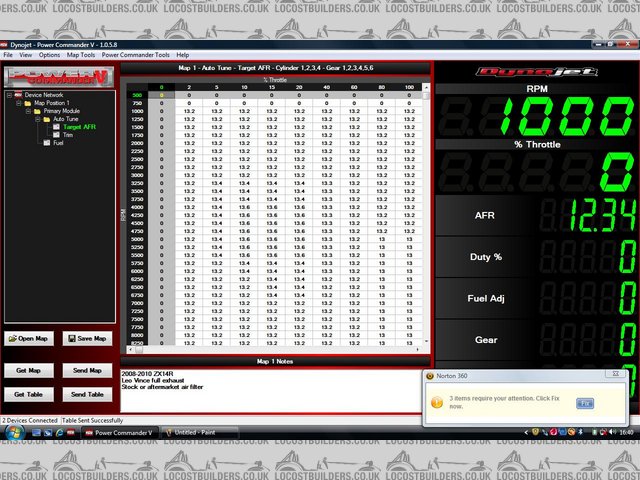Viewport: 640px width, 480px height.
Task: Select the 6000 RPM row header
Action: click(x=137, y=271)
